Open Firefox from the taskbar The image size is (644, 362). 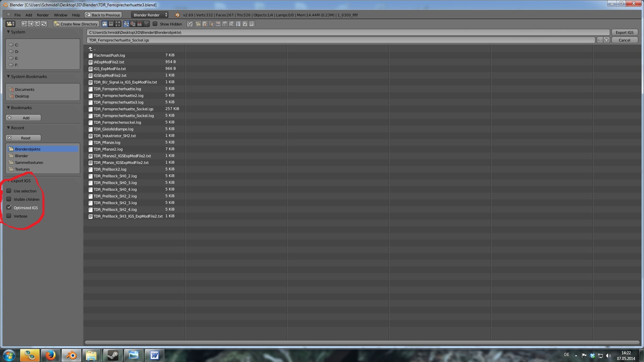[50, 355]
